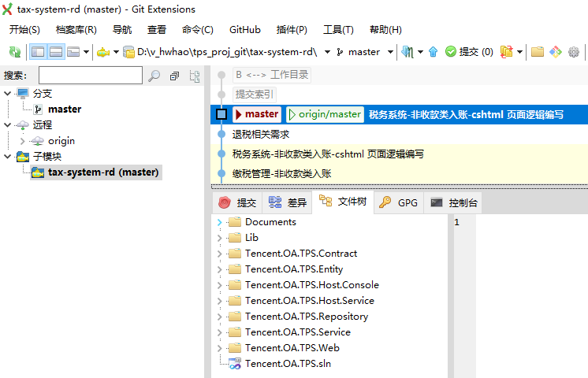The height and width of the screenshot is (378, 588).
Task: Switch to the 提交 tab
Action: point(237,202)
